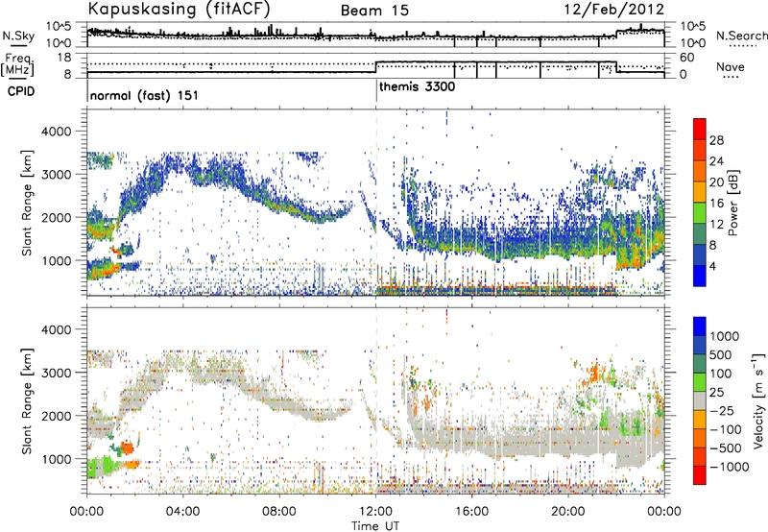Click the '18' frequency axis value
The height and width of the screenshot is (532, 768).
click(x=63, y=58)
